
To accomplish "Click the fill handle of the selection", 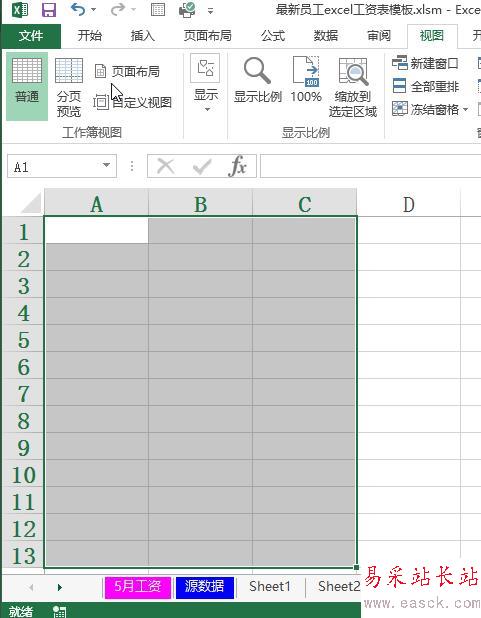I will click(356, 567).
